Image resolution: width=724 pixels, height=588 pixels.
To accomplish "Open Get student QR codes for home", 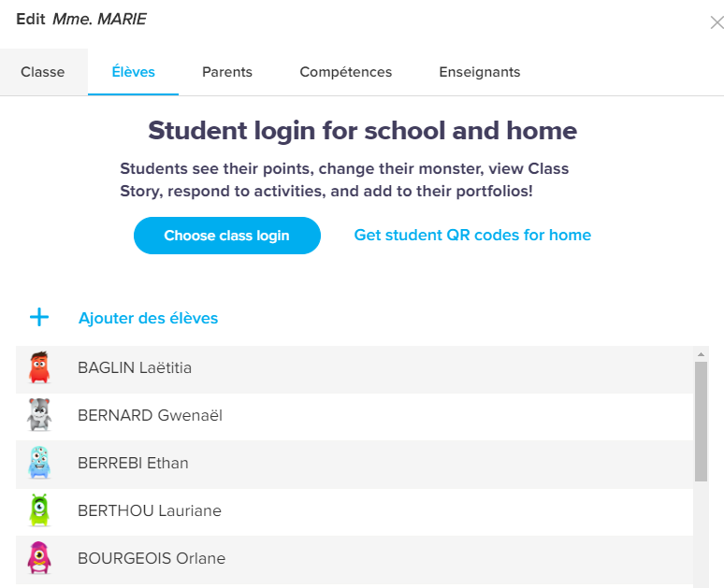I will (x=472, y=236).
